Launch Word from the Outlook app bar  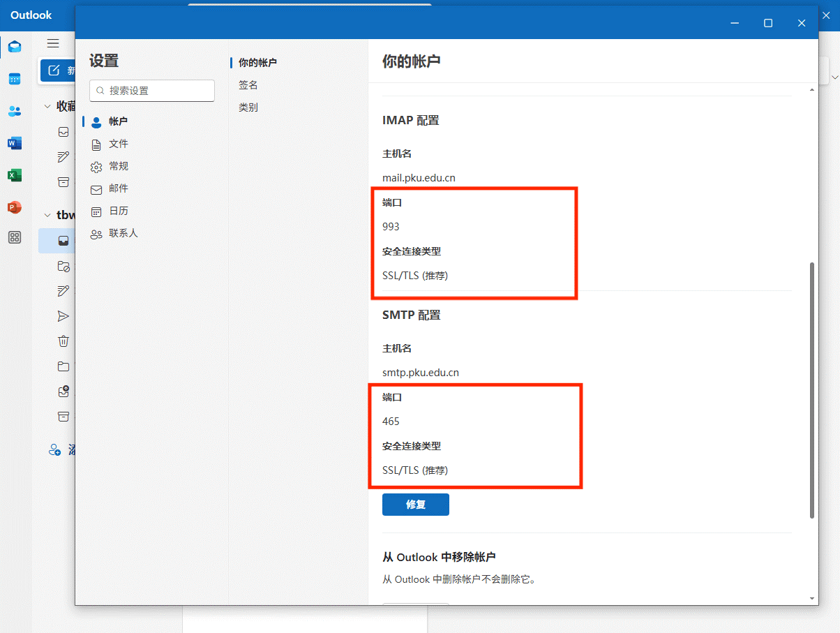coord(15,143)
